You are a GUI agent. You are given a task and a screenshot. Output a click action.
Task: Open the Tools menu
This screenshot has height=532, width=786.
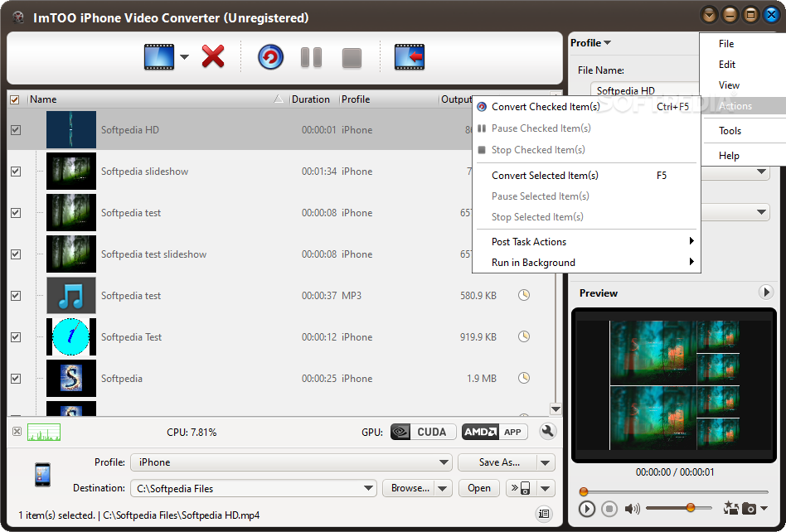tap(730, 131)
